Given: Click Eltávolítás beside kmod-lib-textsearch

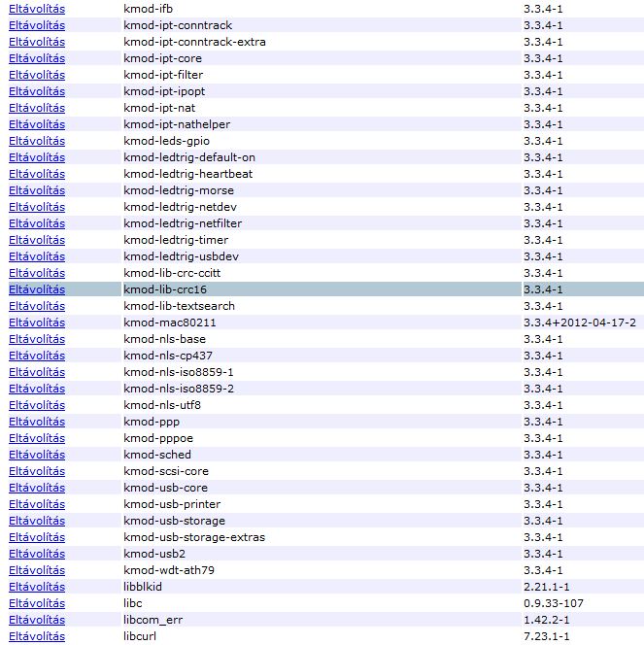Looking at the screenshot, I should [37, 306].
